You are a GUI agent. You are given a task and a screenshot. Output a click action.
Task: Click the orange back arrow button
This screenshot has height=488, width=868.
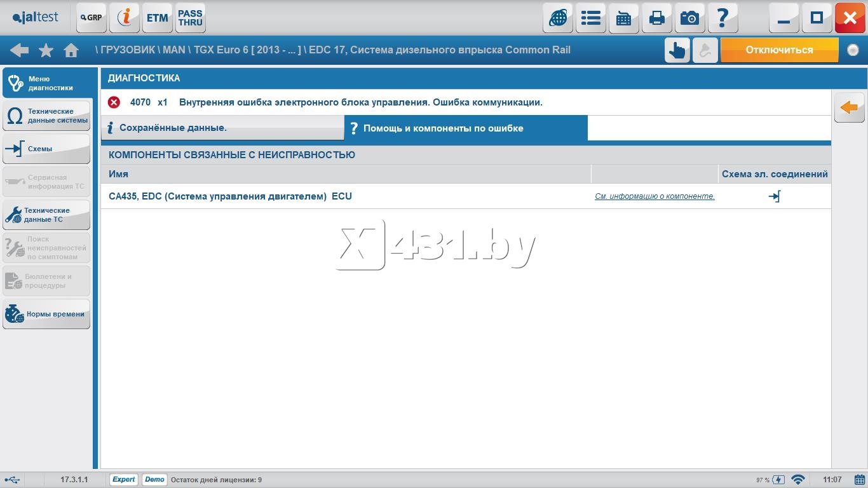pyautogui.click(x=849, y=107)
